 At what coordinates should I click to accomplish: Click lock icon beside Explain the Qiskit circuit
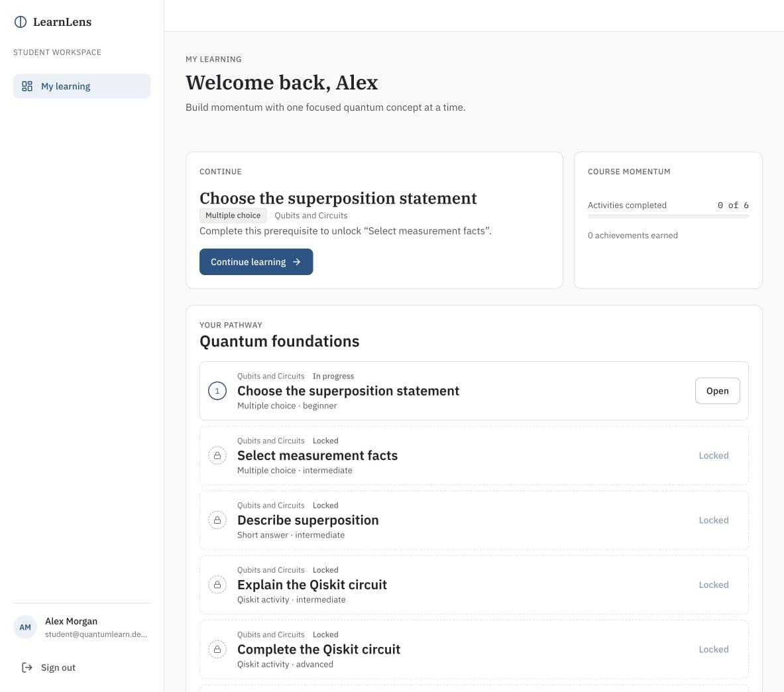tap(217, 585)
